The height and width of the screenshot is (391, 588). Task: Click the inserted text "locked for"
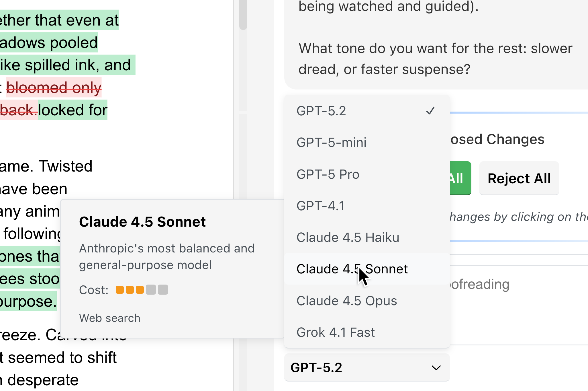(72, 110)
